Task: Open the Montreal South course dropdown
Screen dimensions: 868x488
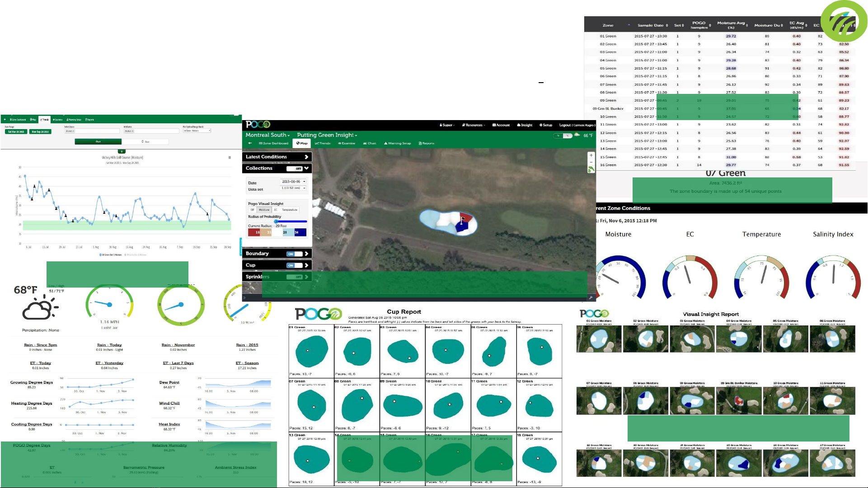Action: [267, 135]
